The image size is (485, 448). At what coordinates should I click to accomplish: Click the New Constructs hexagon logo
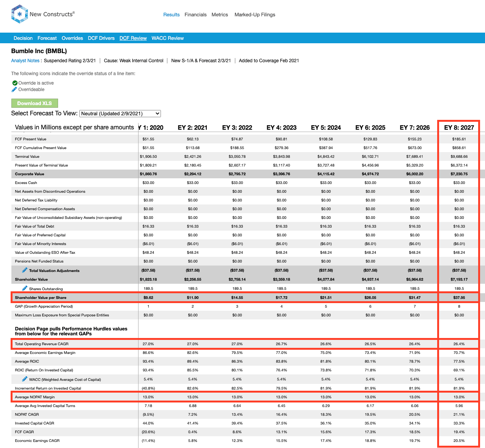pos(20,14)
